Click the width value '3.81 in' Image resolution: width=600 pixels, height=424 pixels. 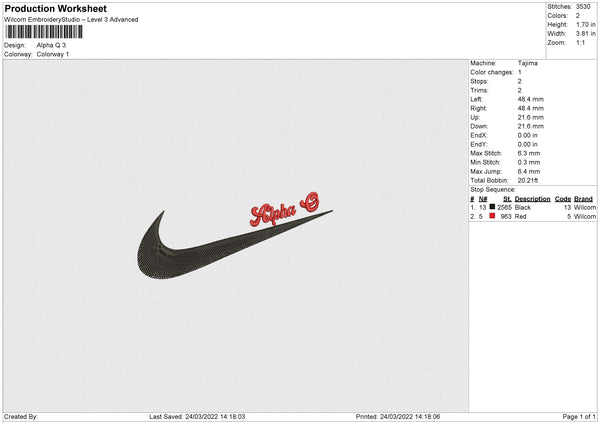pos(586,34)
